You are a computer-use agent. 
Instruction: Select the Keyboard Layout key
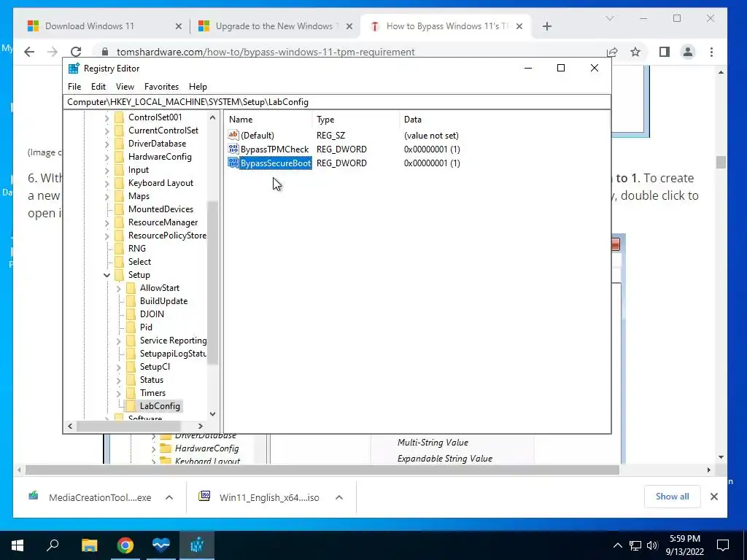(160, 183)
